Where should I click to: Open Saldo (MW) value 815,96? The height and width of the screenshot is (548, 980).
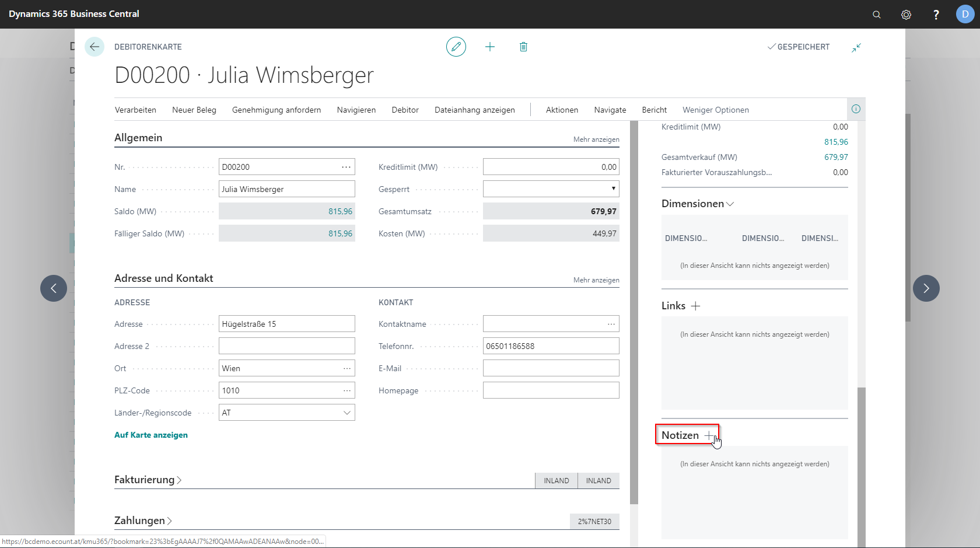340,211
